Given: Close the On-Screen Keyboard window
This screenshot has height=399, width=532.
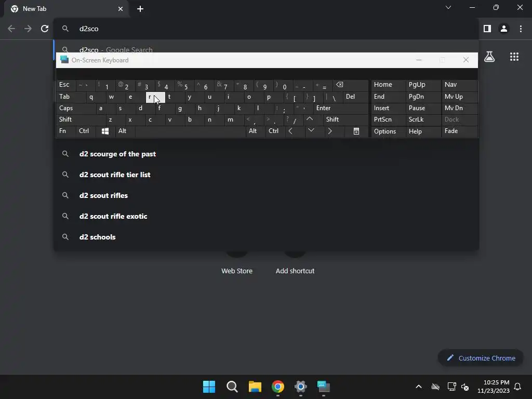Looking at the screenshot, I should pyautogui.click(x=466, y=60).
